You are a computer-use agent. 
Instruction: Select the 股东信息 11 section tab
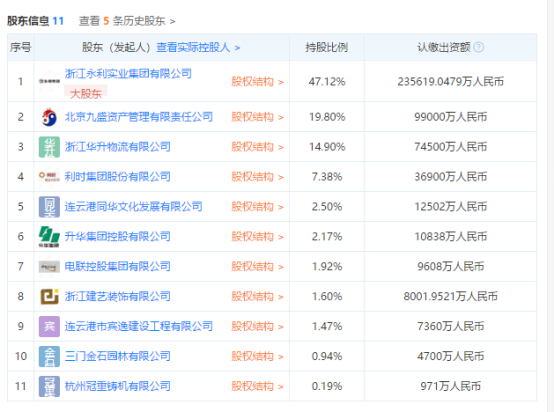click(35, 21)
